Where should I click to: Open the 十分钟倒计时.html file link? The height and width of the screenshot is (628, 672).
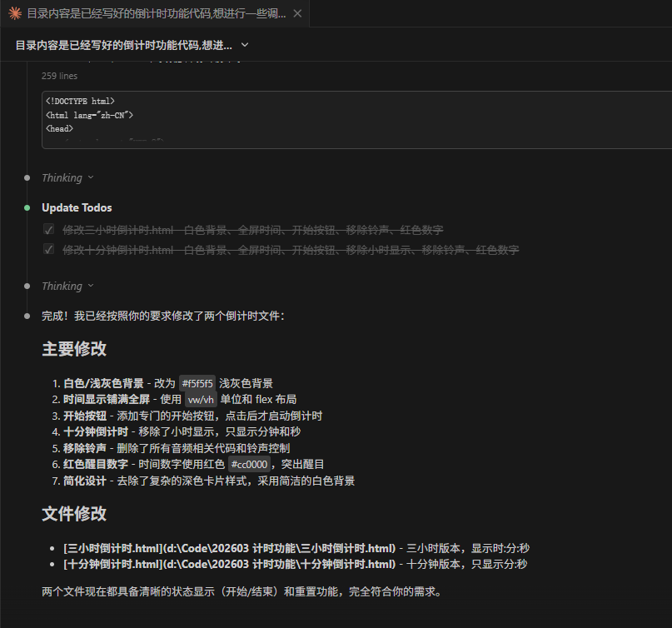(x=229, y=564)
